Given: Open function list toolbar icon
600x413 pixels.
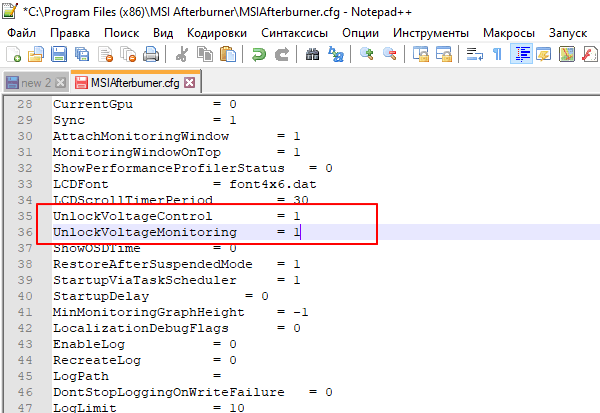Looking at the screenshot, I should click(590, 54).
